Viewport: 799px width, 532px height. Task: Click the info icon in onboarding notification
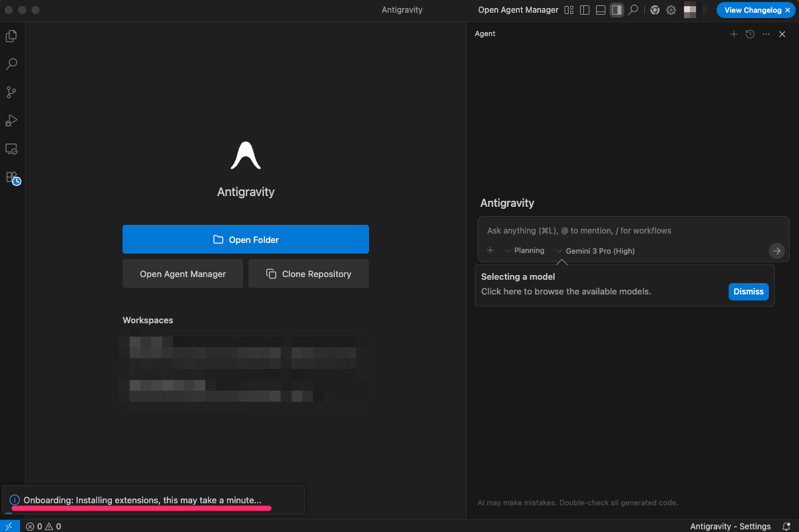click(14, 500)
